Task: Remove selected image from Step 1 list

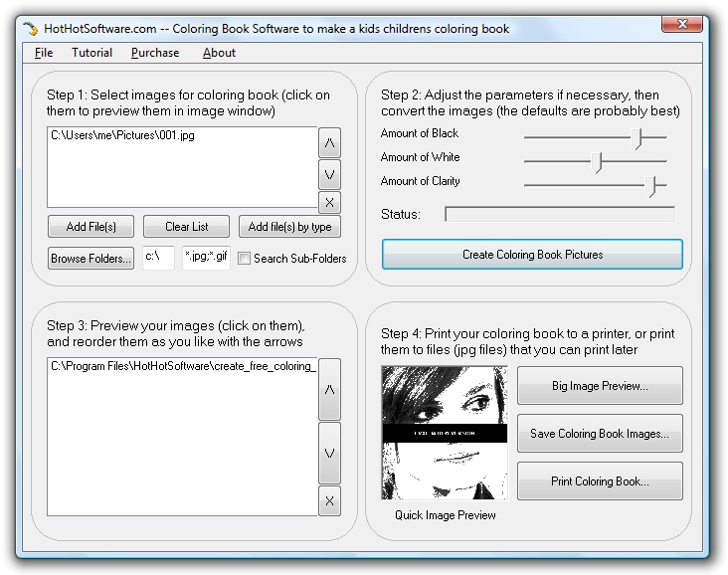Action: [329, 203]
